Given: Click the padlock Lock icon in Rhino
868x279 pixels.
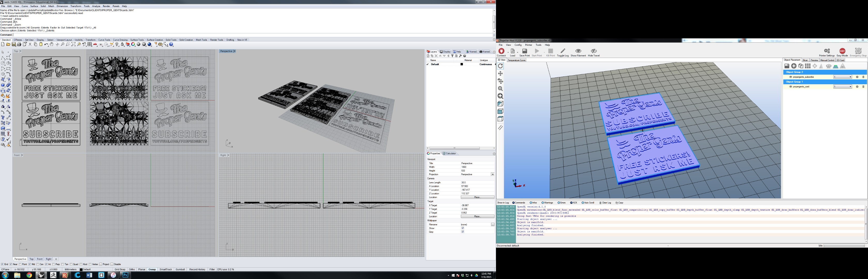Looking at the screenshot, I should coord(122,44).
